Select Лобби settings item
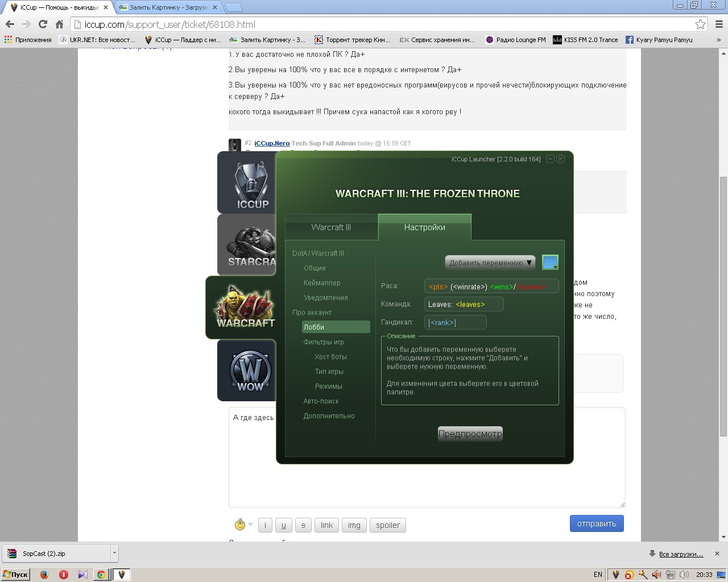Image resolution: width=728 pixels, height=582 pixels. tap(336, 327)
